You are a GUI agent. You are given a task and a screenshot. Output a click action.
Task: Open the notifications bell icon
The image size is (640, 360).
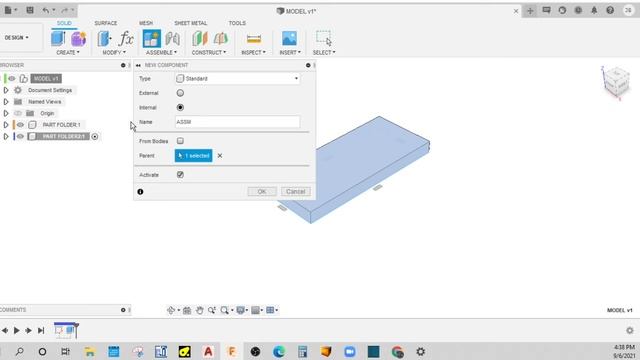[594, 11]
